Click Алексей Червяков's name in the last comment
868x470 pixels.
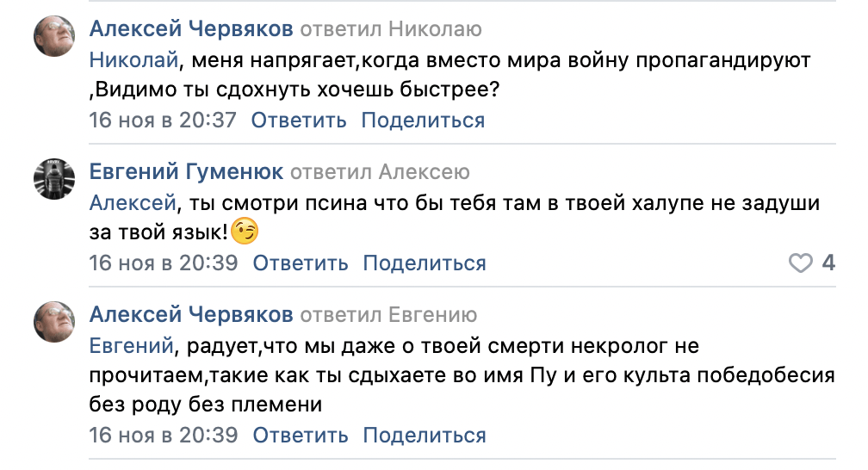192,315
